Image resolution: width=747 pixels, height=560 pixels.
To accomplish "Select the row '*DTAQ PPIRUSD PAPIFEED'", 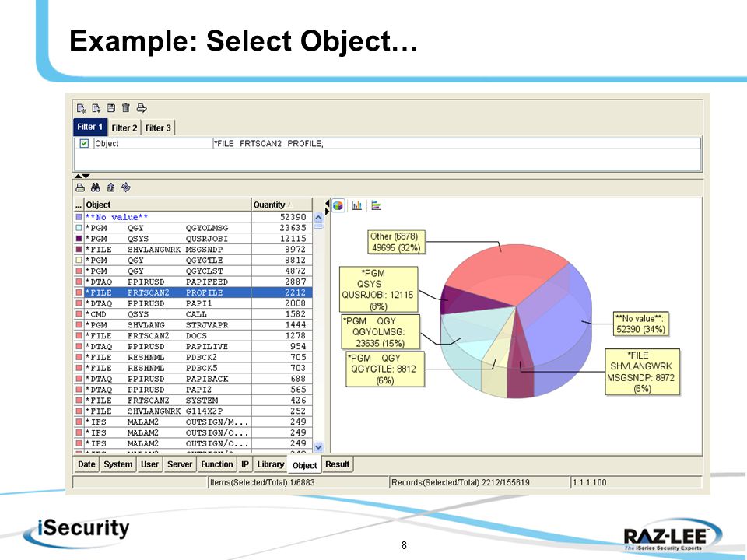I will click(x=193, y=282).
